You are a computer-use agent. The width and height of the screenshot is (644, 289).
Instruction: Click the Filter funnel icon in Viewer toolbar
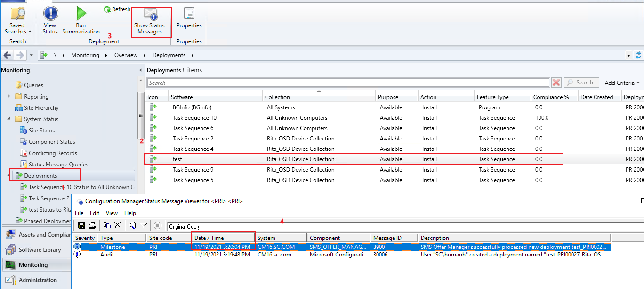point(143,226)
